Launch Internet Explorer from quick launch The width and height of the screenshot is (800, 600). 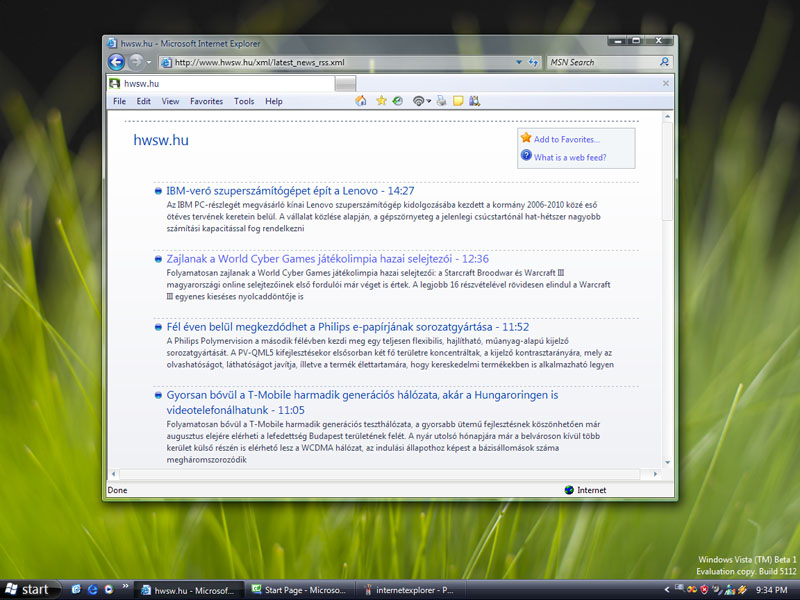coord(92,589)
